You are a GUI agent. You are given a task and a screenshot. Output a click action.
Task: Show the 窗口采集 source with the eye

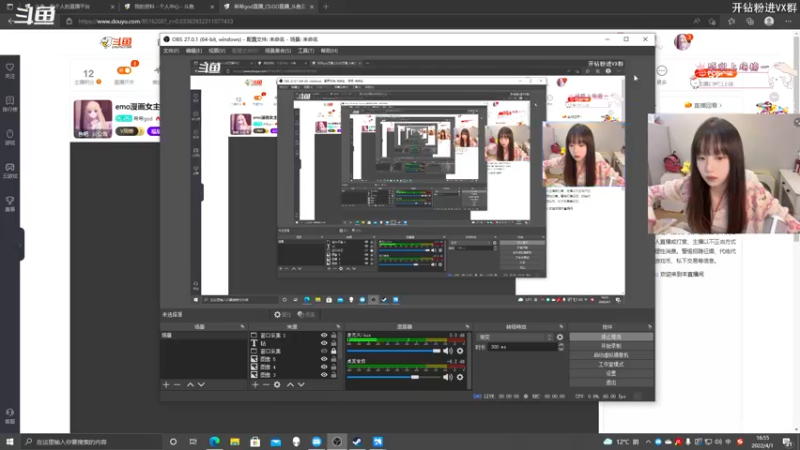coord(323,351)
